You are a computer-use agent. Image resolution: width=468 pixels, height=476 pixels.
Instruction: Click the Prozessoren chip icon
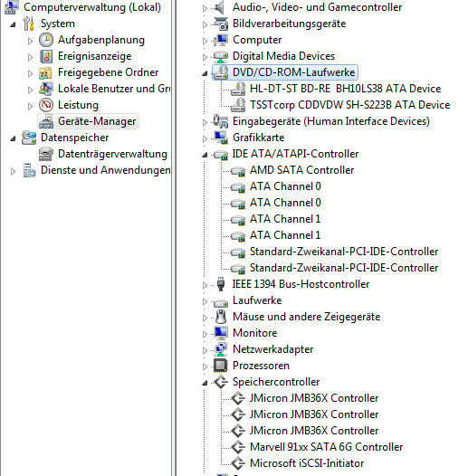pyautogui.click(x=221, y=366)
